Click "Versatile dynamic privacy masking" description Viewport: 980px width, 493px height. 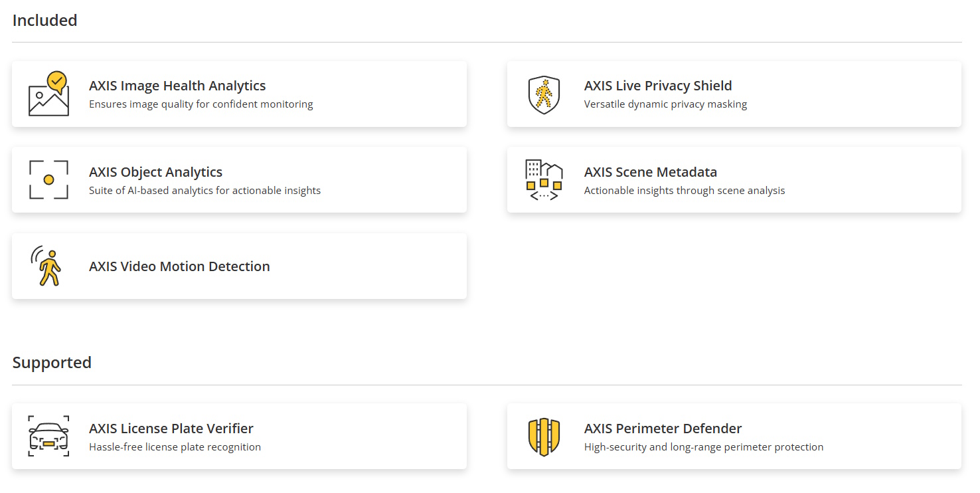point(665,104)
